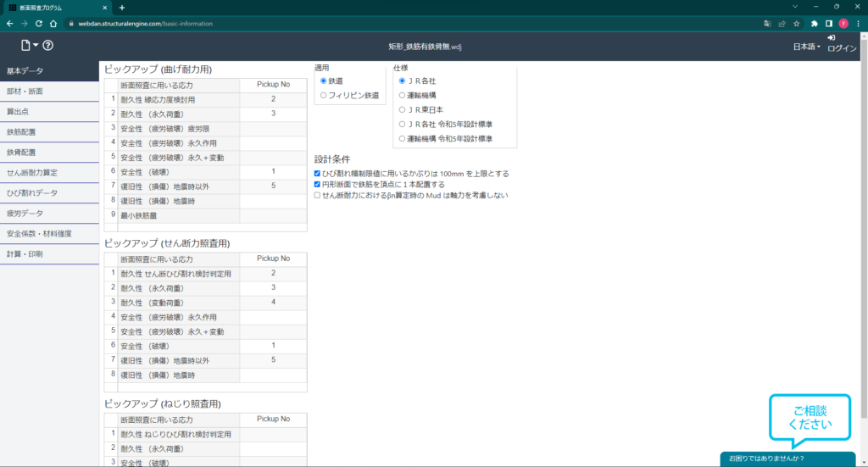The image size is (868, 467).
Task: Open browser extensions puzzle icon
Action: pos(815,24)
